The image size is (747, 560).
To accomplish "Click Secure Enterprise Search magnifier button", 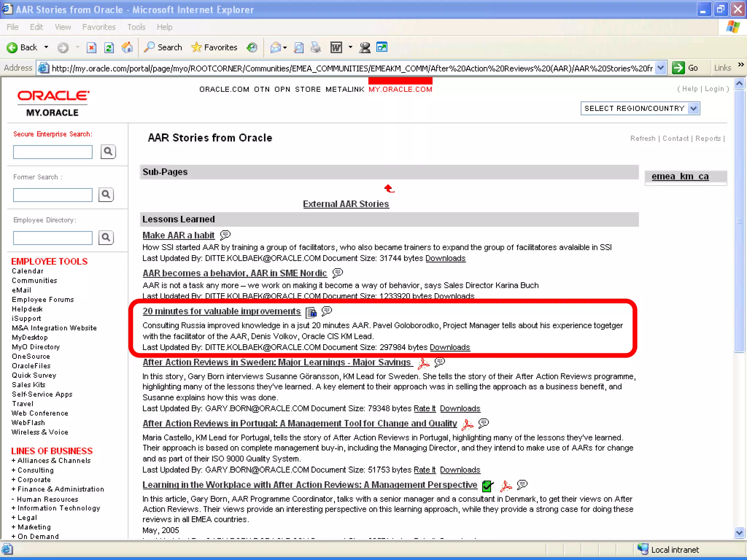I will point(108,152).
